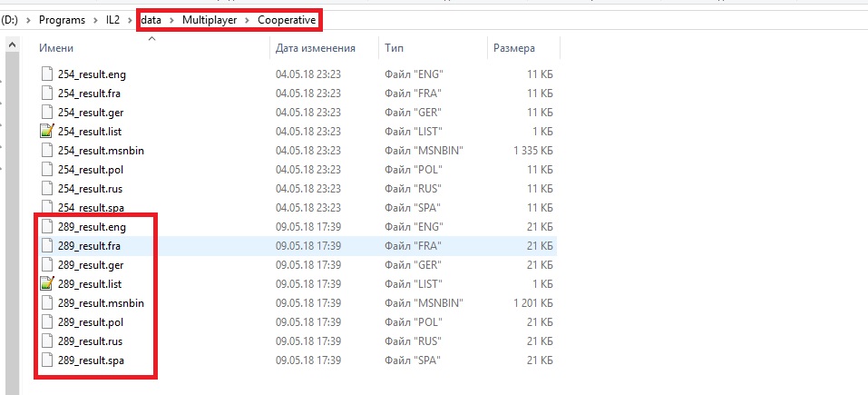Click the 289_result.fra file icon
Viewport: 868px width, 395px height.
(x=47, y=245)
